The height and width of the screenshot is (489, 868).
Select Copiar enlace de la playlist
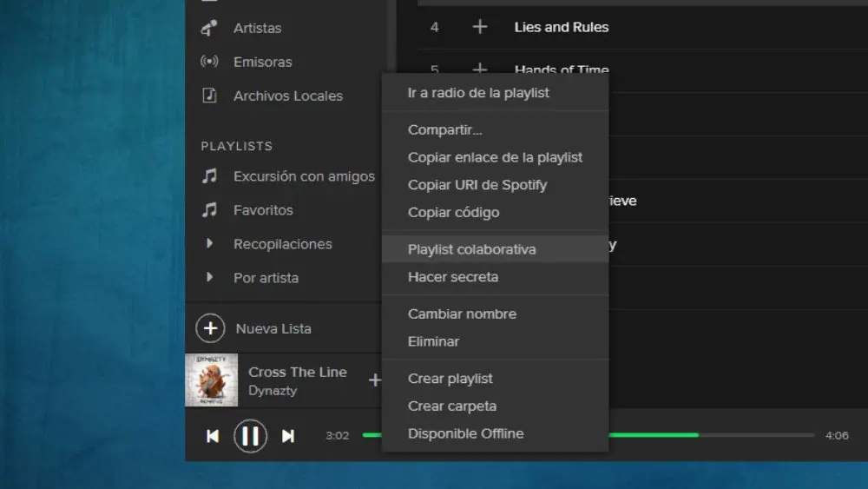click(496, 157)
